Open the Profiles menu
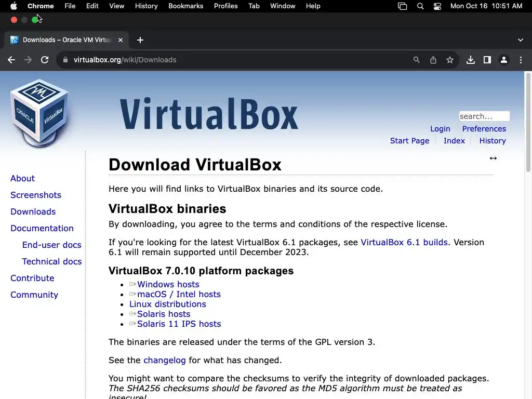This screenshot has width=532, height=399. click(x=225, y=6)
